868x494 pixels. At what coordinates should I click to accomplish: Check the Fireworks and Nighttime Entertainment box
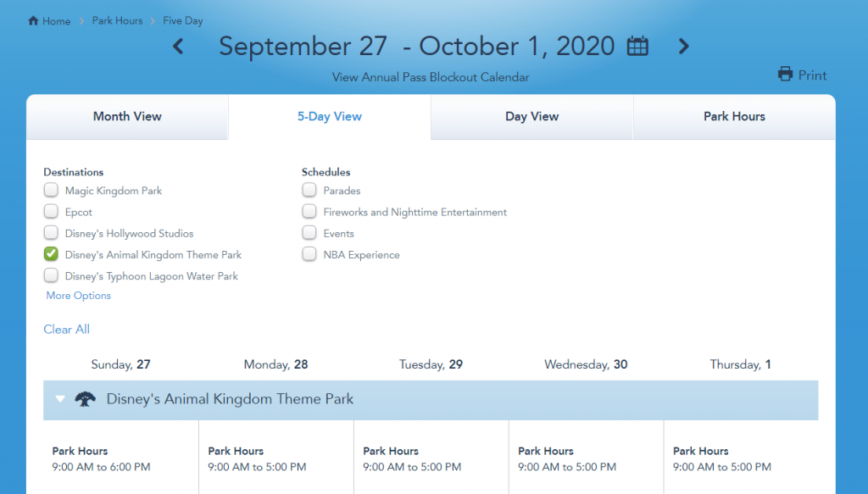click(309, 212)
